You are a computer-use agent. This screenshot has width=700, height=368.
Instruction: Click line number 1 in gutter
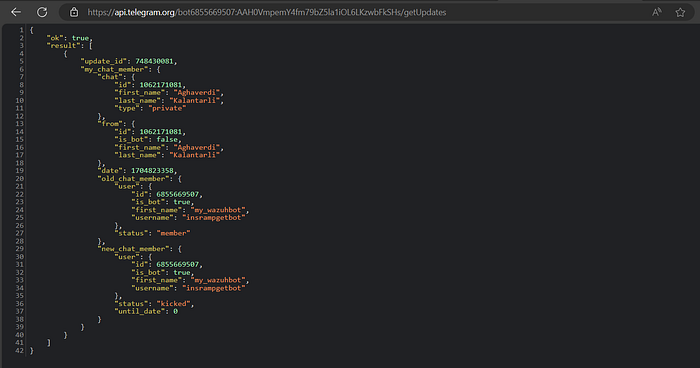(x=21, y=30)
